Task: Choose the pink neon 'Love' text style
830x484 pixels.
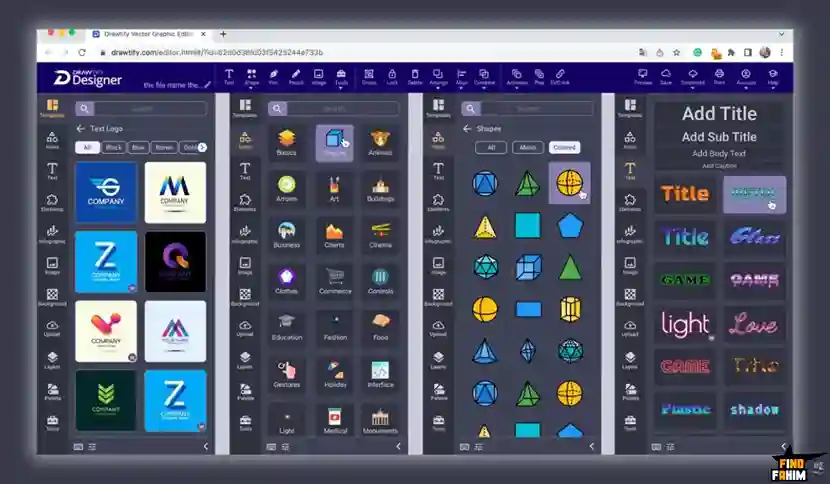Action: pos(754,324)
